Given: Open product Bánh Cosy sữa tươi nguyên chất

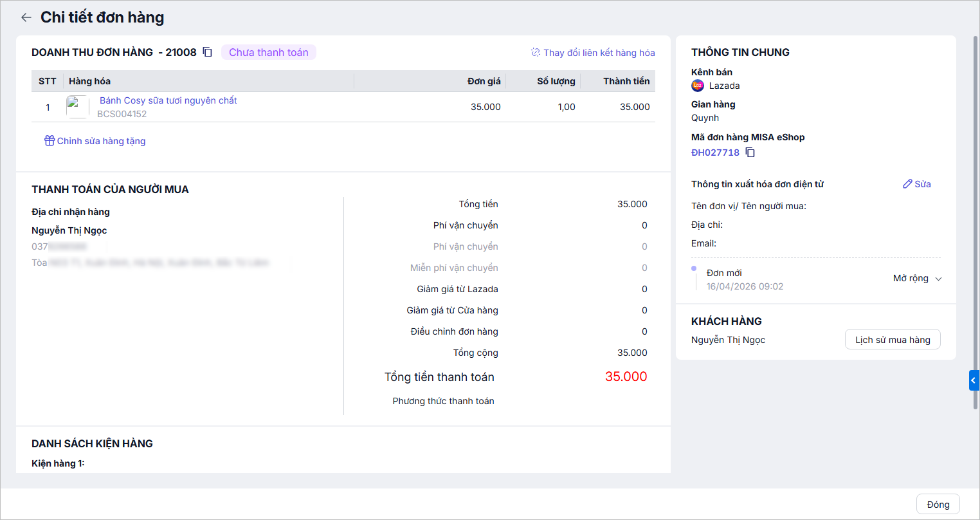Looking at the screenshot, I should (x=168, y=100).
